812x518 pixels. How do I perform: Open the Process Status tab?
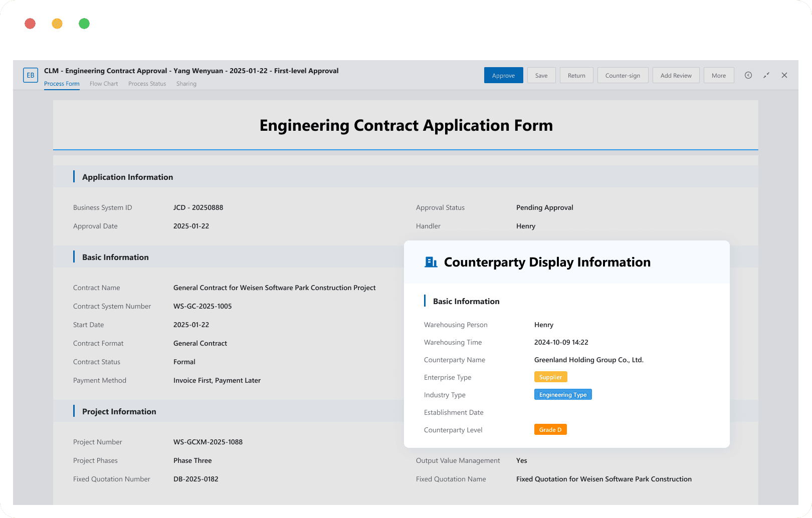pyautogui.click(x=147, y=84)
